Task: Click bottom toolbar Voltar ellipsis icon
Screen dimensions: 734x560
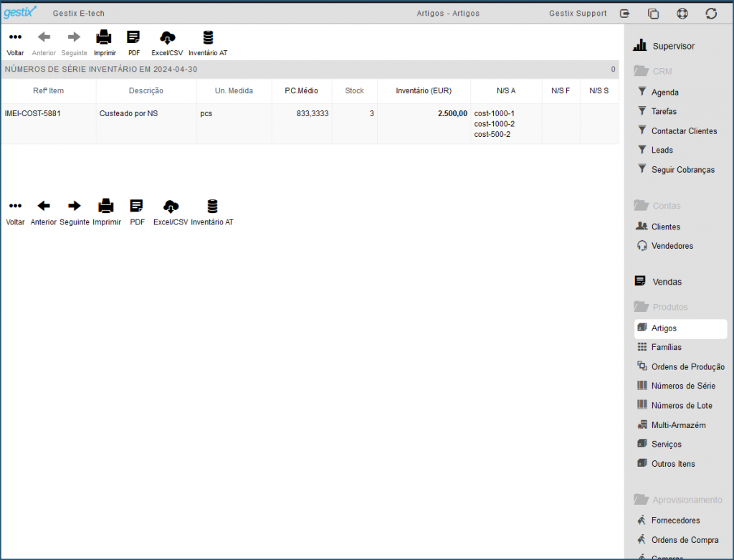Action: coord(16,206)
